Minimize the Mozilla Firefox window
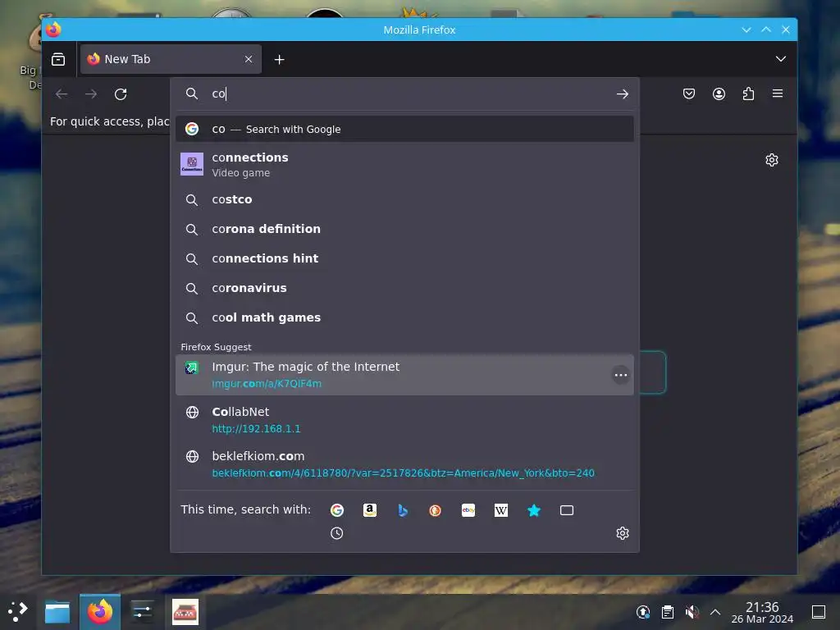840x630 pixels. click(746, 30)
